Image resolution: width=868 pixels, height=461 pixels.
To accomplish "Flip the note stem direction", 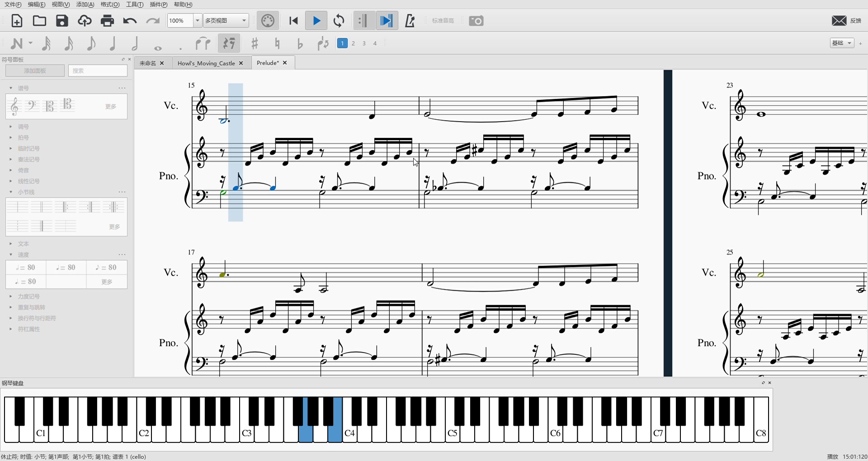I will (323, 43).
